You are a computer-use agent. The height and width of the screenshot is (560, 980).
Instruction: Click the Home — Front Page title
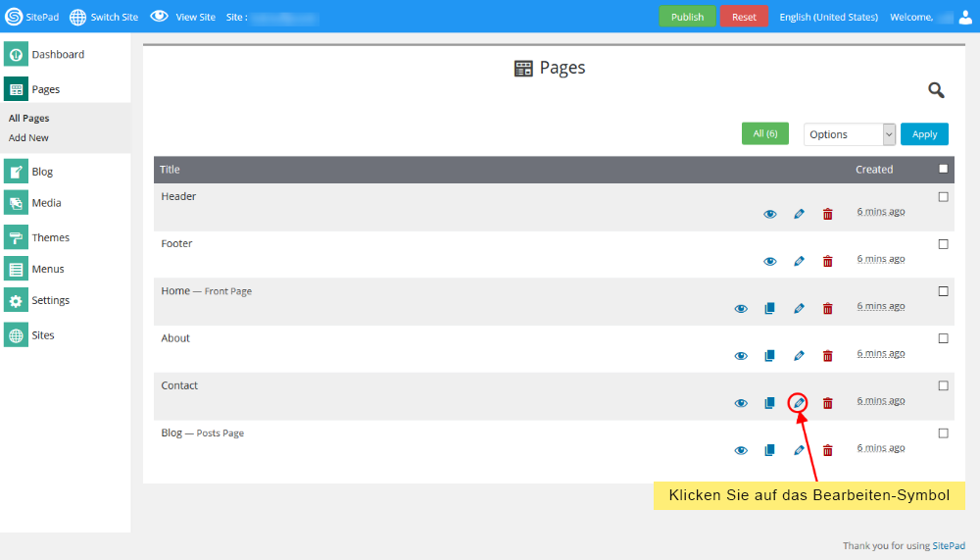[x=206, y=291]
